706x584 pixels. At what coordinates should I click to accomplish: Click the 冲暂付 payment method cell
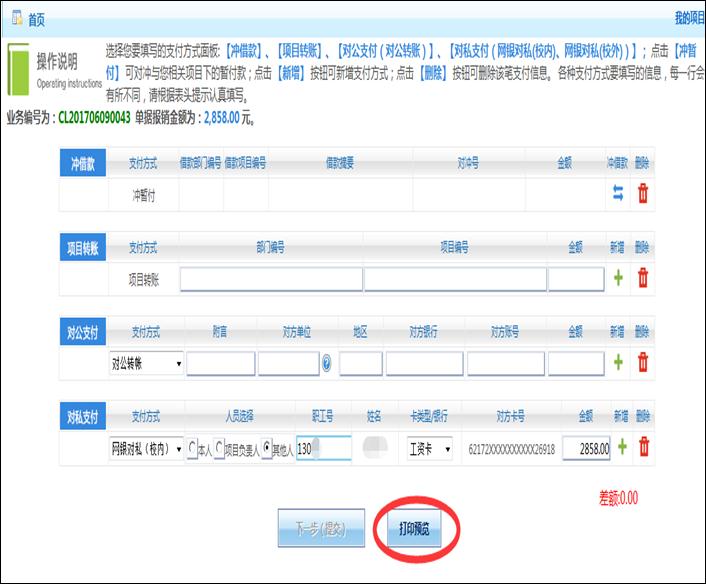144,195
